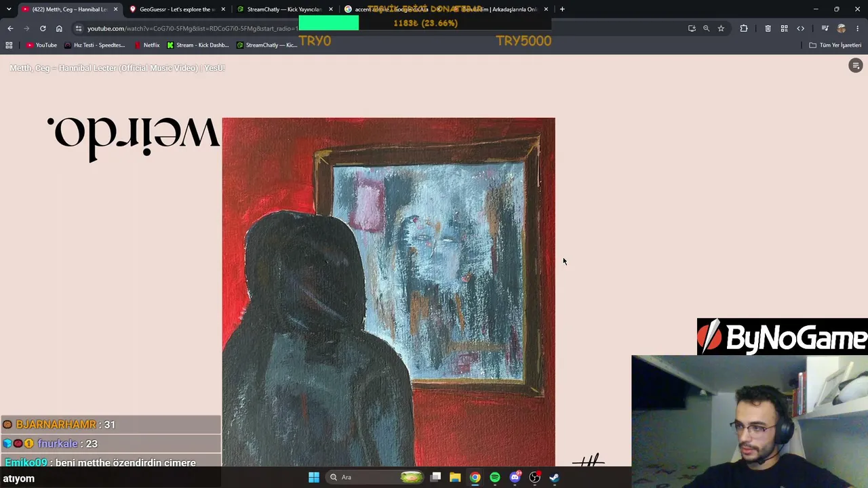Image resolution: width=868 pixels, height=488 pixels.
Task: Open the playlist queue icon on video
Action: click(856, 66)
